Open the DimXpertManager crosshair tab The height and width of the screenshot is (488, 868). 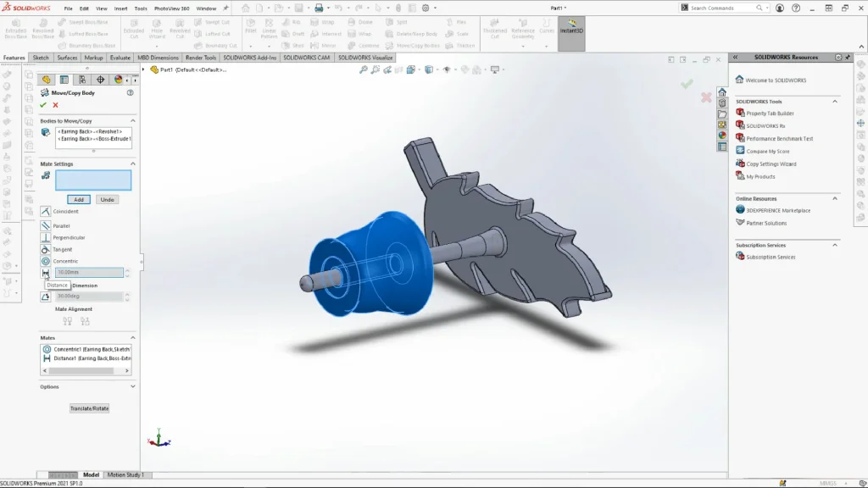point(100,80)
